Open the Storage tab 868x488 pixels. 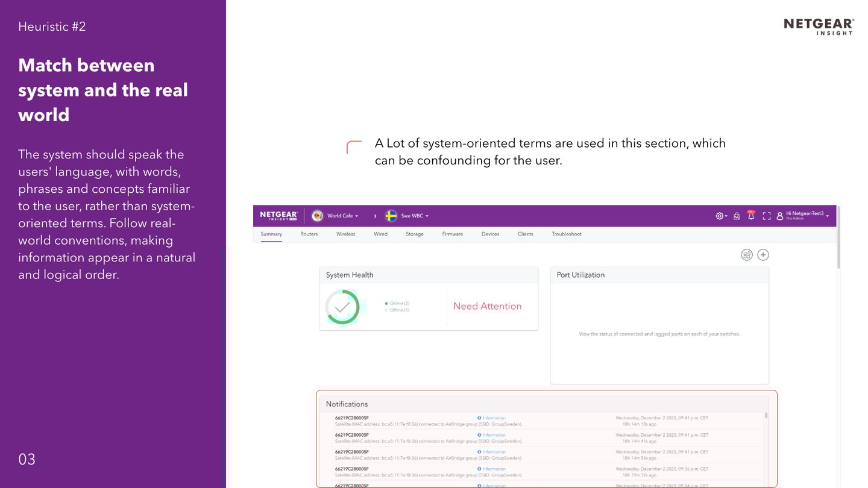pyautogui.click(x=415, y=234)
